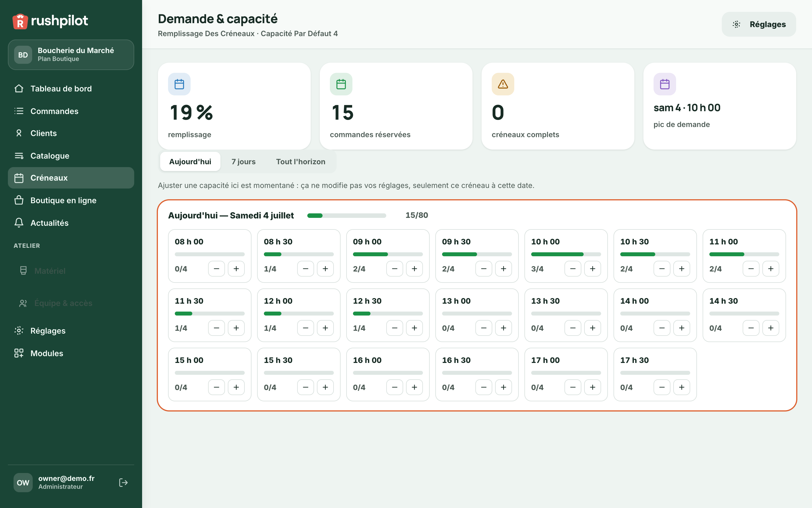Increase capacity for the 08 h 30 slot
812x508 pixels.
click(325, 269)
